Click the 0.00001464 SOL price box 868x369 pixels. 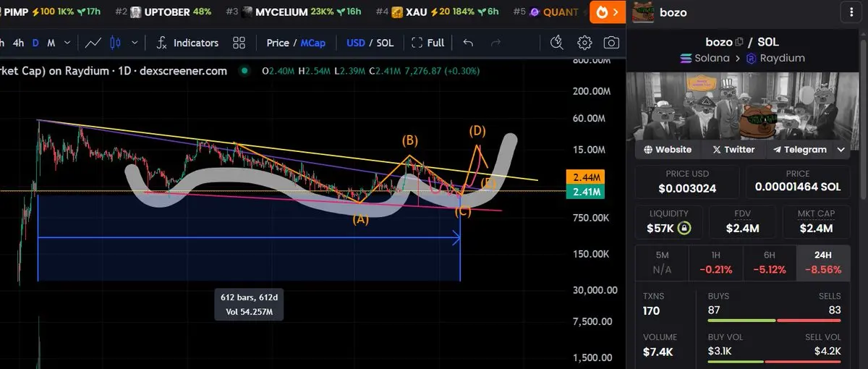click(x=799, y=182)
